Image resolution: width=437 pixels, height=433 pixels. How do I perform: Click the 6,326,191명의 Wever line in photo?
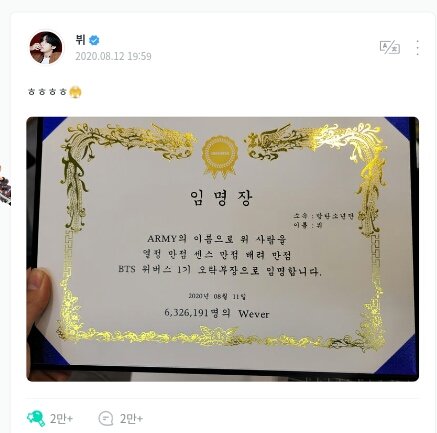[217, 313]
